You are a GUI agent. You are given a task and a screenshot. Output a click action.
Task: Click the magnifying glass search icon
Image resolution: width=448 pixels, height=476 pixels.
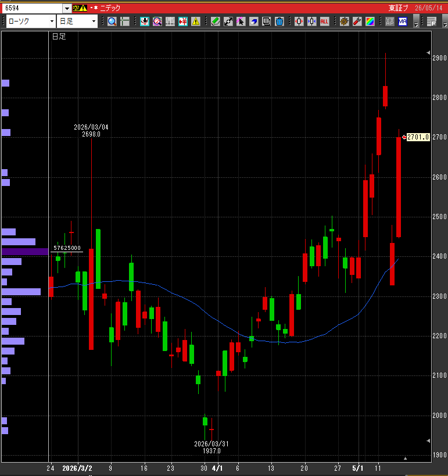pos(112,22)
